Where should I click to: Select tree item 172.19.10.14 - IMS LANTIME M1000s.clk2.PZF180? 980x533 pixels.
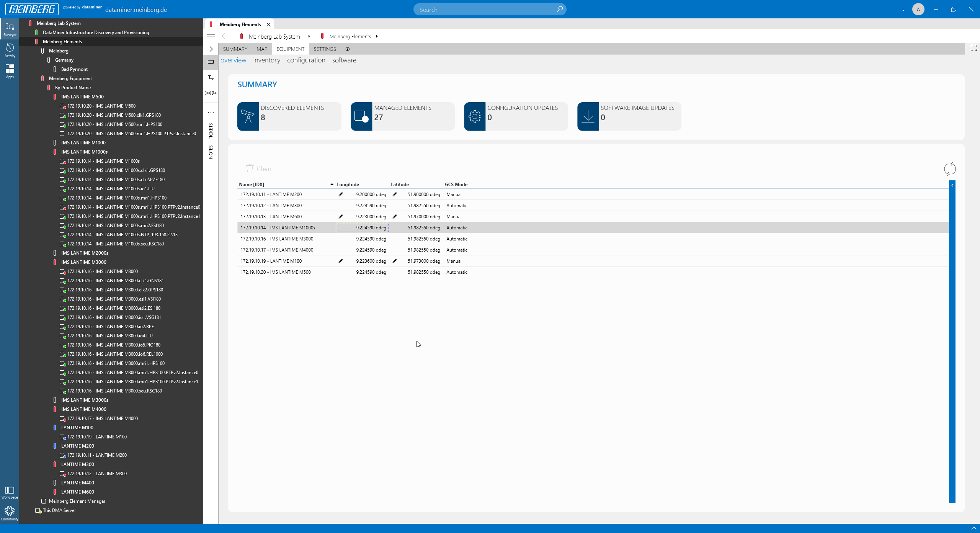click(x=116, y=180)
